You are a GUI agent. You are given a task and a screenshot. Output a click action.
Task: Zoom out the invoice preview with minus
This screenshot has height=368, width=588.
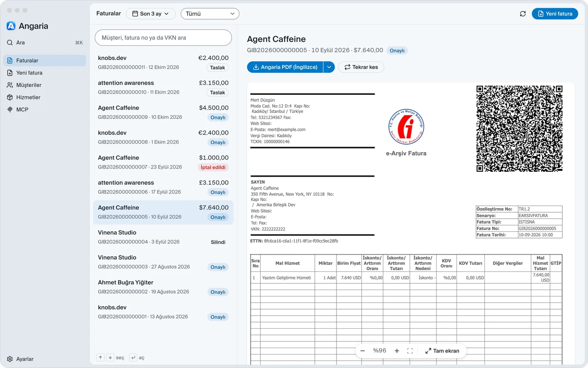coord(363,351)
